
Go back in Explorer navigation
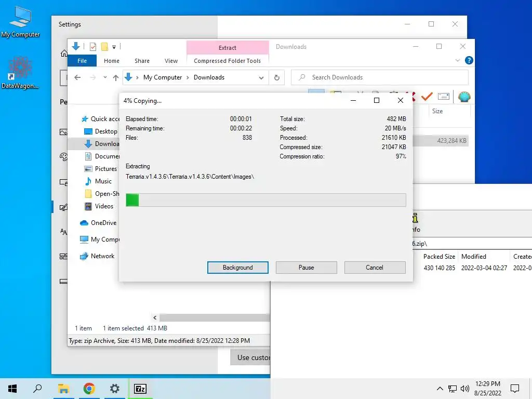click(77, 77)
